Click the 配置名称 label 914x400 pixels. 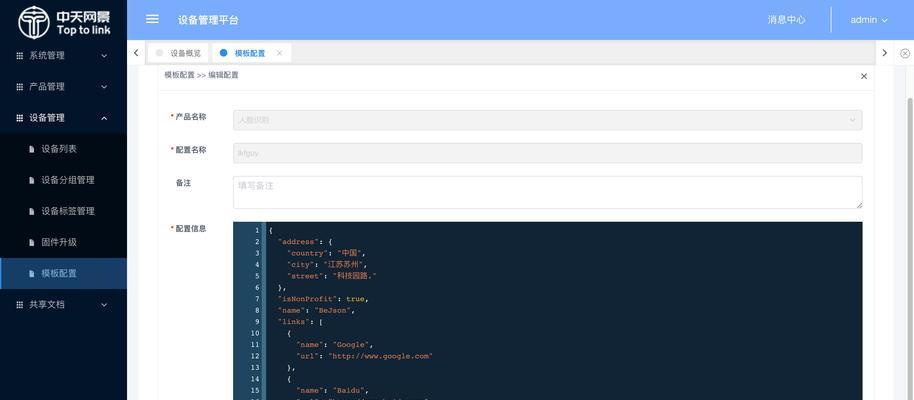(x=191, y=150)
